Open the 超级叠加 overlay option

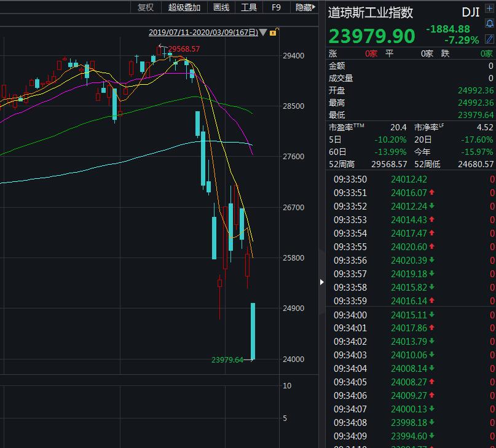184,7
